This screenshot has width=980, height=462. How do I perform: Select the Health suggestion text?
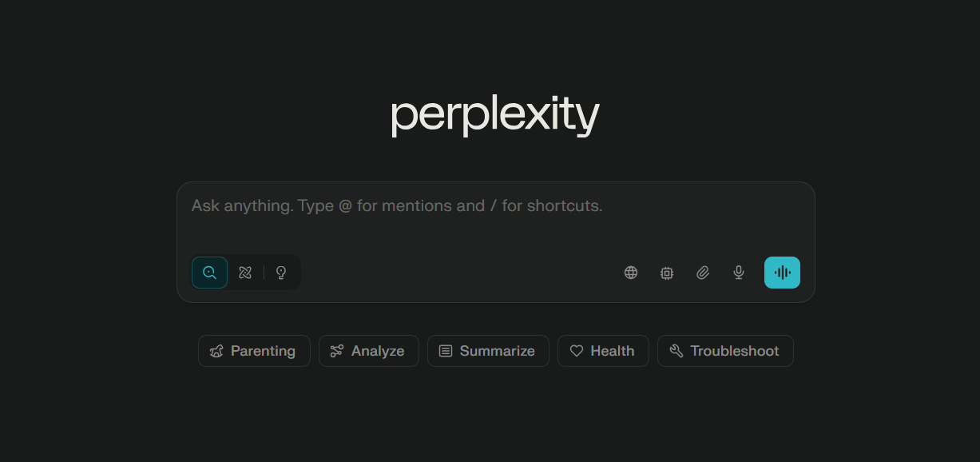click(x=612, y=351)
